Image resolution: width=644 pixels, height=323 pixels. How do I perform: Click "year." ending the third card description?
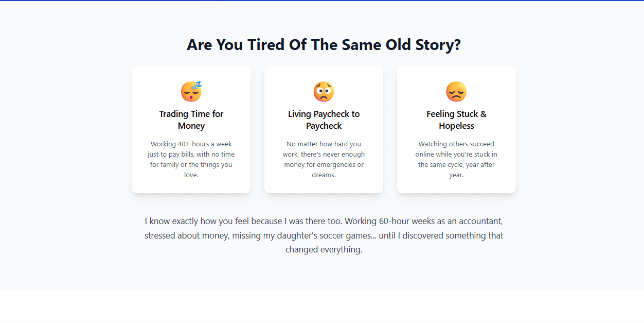coord(456,175)
